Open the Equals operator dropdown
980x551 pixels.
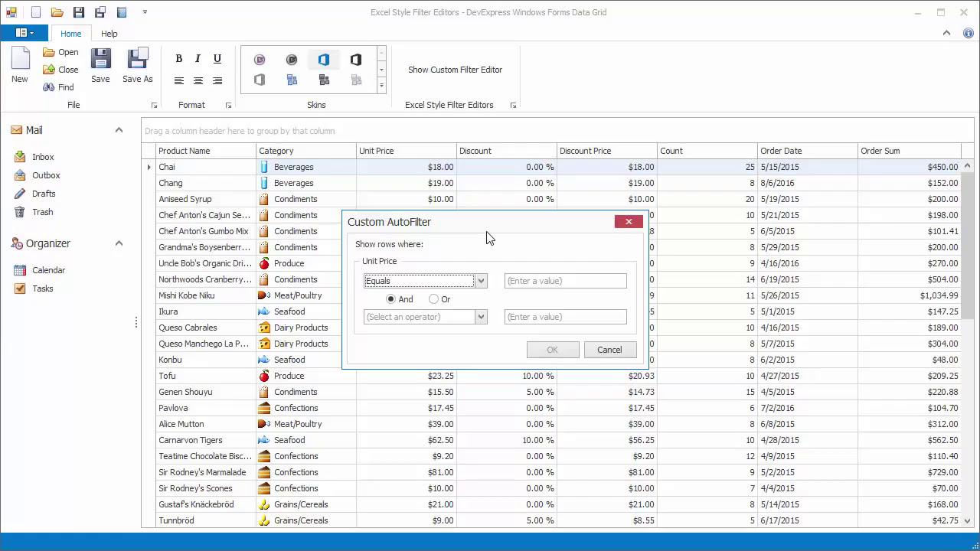[x=481, y=281]
